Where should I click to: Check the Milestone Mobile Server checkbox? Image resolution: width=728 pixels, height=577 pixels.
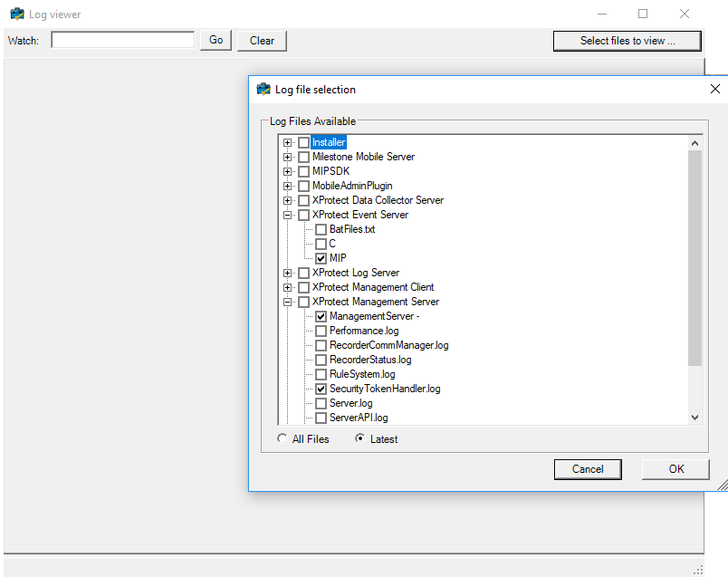click(x=303, y=157)
